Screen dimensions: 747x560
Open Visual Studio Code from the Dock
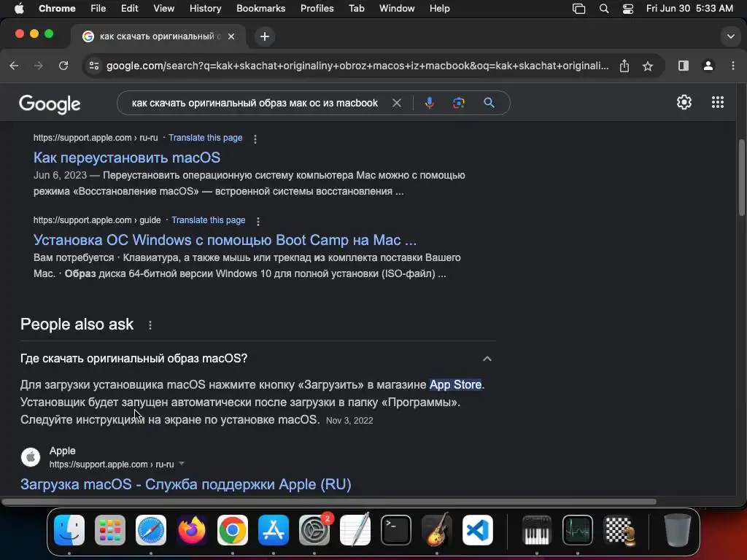pyautogui.click(x=478, y=530)
